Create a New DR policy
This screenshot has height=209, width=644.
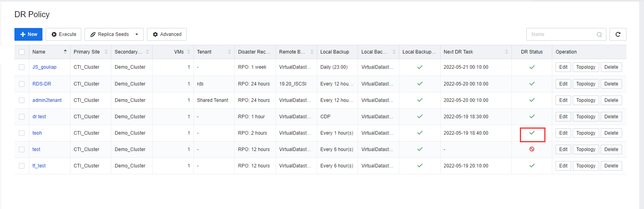click(28, 34)
